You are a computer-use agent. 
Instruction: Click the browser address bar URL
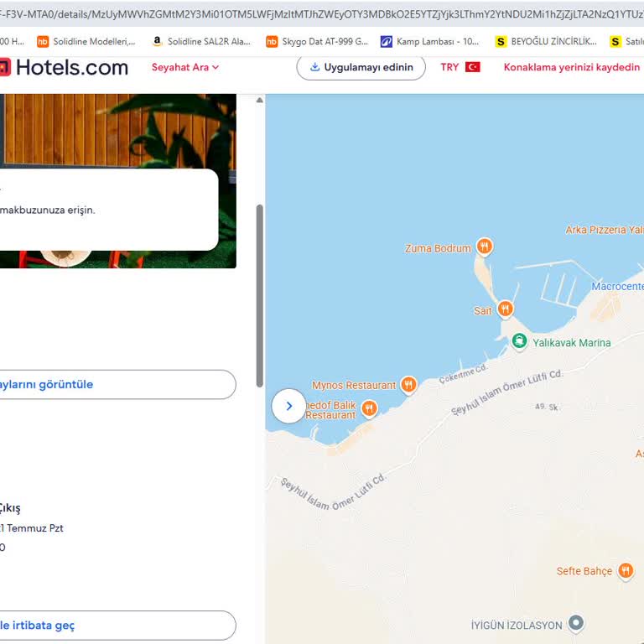pos(322,14)
